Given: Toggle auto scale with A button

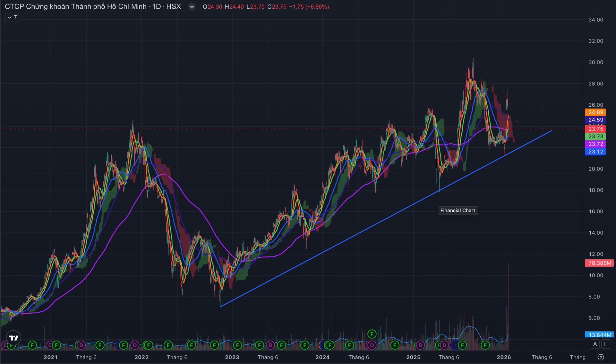Looking at the screenshot, I should click(x=595, y=344).
